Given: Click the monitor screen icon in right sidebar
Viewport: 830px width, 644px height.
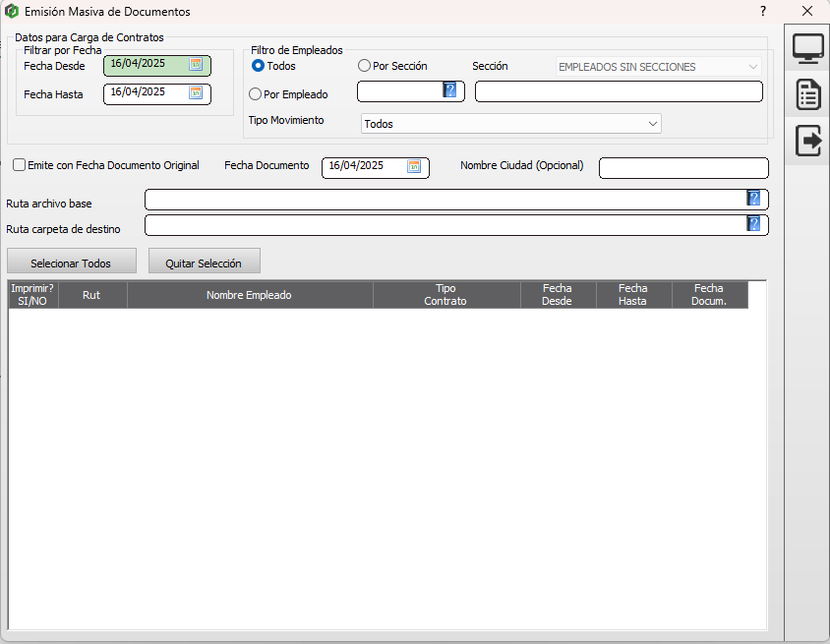Looking at the screenshot, I should point(808,48).
